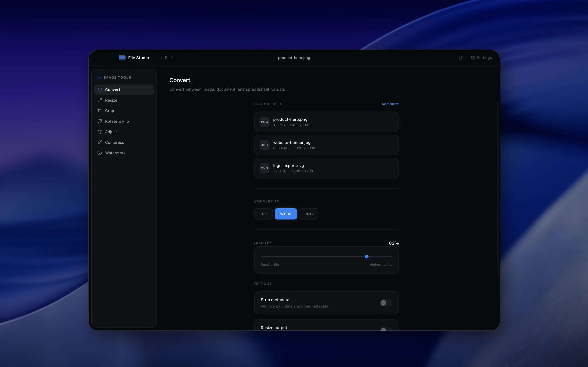Click the JPG badge of website-banner.jpg
The image size is (588, 367).
point(265,145)
